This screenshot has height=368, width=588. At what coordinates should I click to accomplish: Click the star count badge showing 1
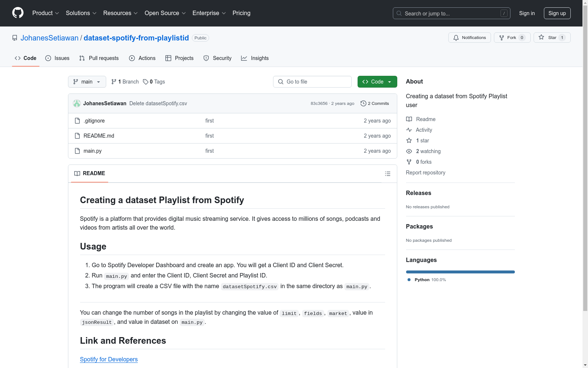[x=562, y=38]
